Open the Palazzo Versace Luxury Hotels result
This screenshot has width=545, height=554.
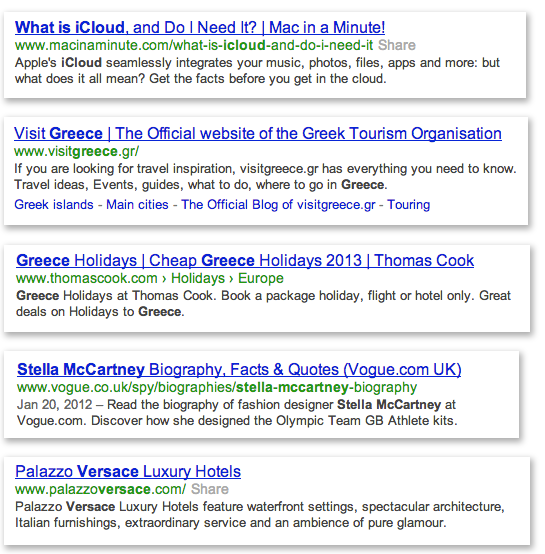coord(128,472)
